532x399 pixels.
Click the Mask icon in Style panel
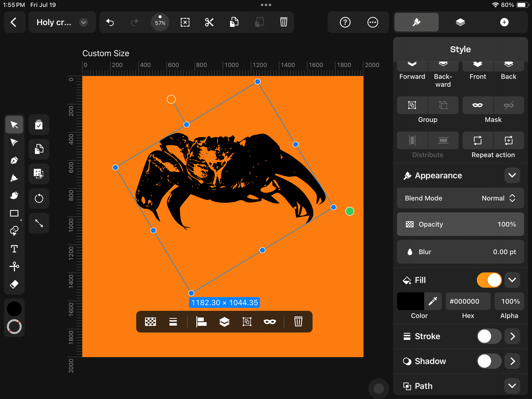point(478,105)
